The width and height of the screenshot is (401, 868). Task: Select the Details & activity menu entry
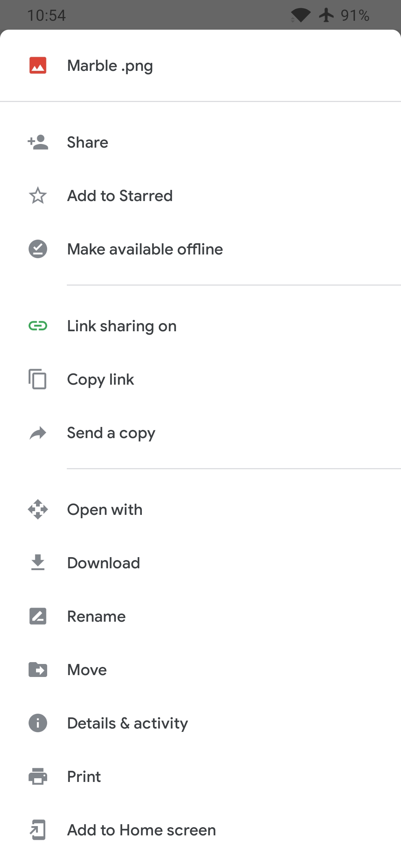pos(200,723)
